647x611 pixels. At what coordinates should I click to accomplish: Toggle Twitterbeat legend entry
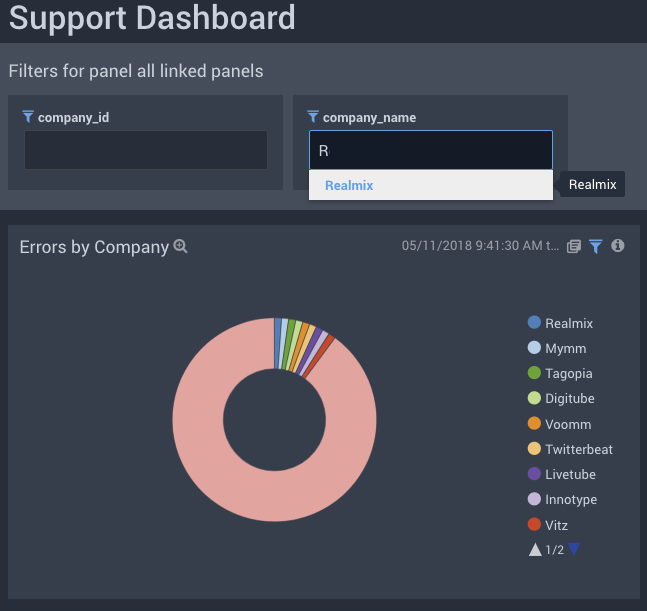570,449
